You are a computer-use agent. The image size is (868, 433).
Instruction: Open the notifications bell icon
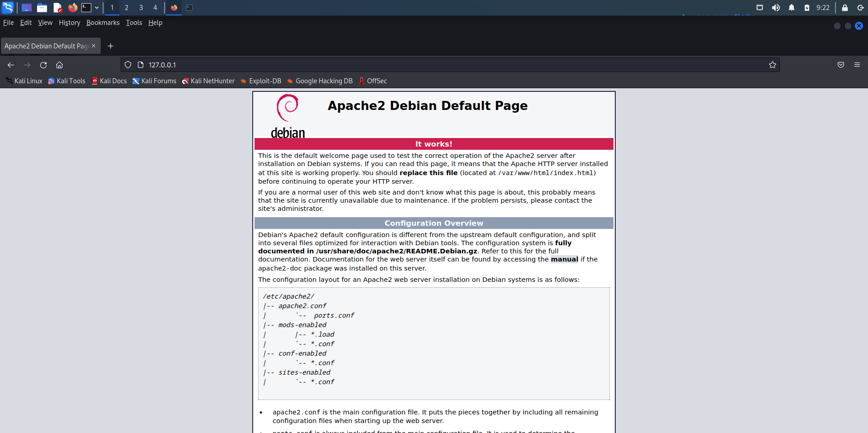pyautogui.click(x=792, y=8)
